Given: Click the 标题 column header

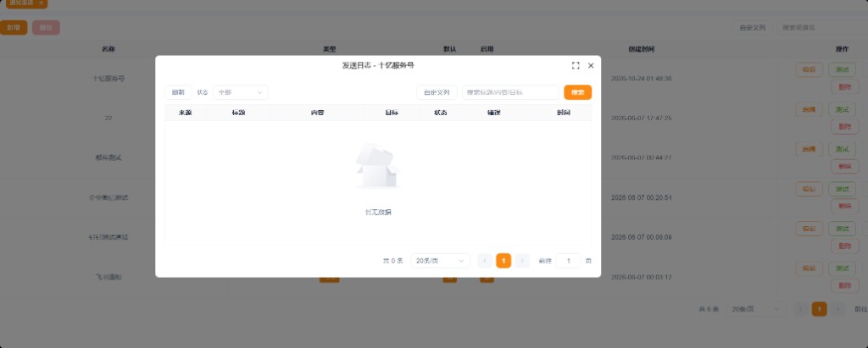Looking at the screenshot, I should tap(238, 113).
